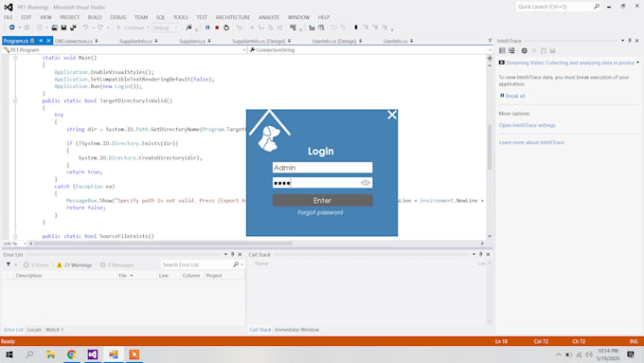Screen dimensions: 644x363
Task: Click the Break all link
Action: (515, 96)
